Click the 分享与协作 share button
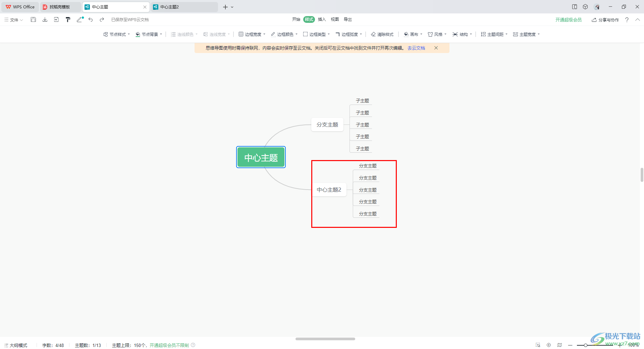 [x=605, y=20]
